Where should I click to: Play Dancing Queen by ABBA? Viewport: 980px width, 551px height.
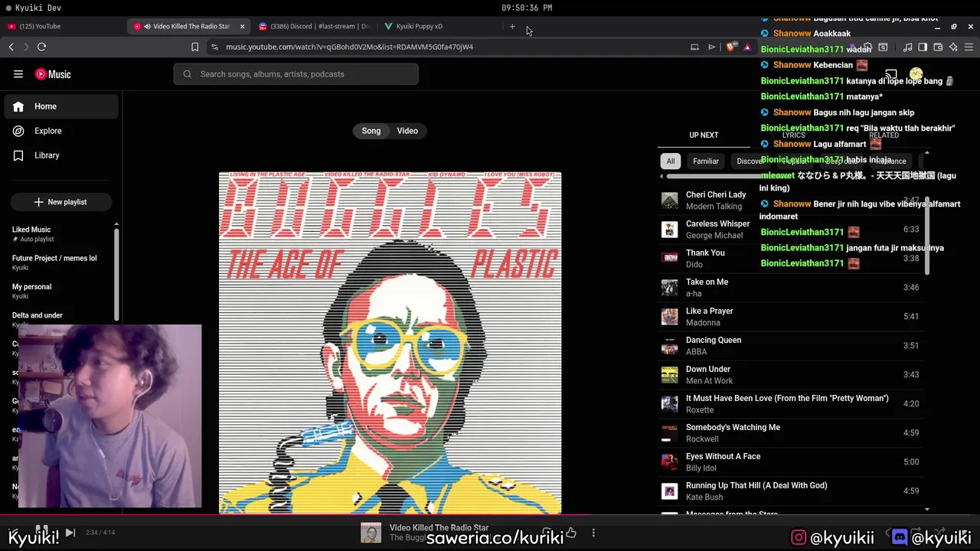[x=791, y=346]
